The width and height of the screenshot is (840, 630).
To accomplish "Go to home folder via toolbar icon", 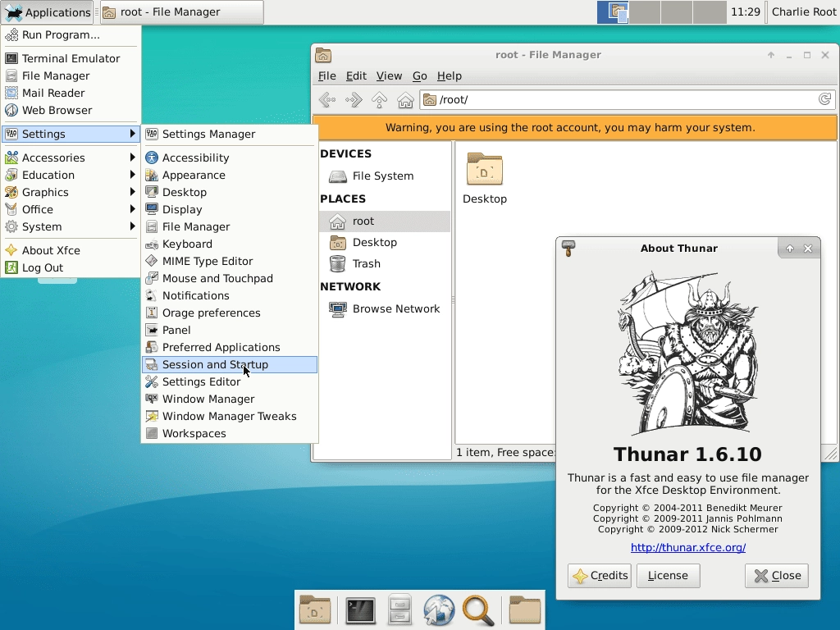I will point(405,99).
